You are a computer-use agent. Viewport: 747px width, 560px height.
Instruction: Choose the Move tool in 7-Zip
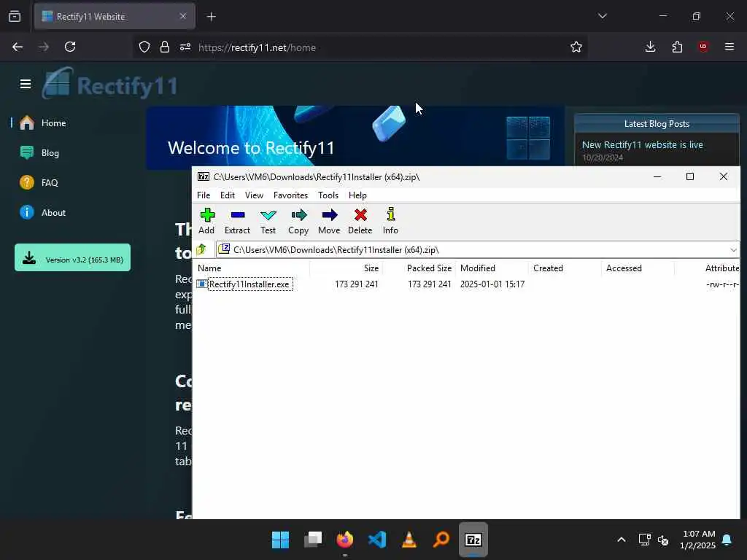329,221
